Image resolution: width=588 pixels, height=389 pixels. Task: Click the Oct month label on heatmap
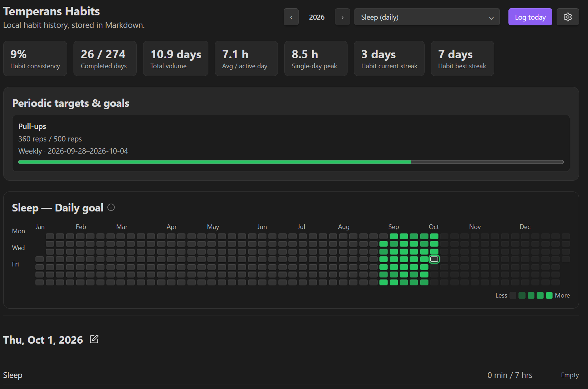[x=434, y=226]
